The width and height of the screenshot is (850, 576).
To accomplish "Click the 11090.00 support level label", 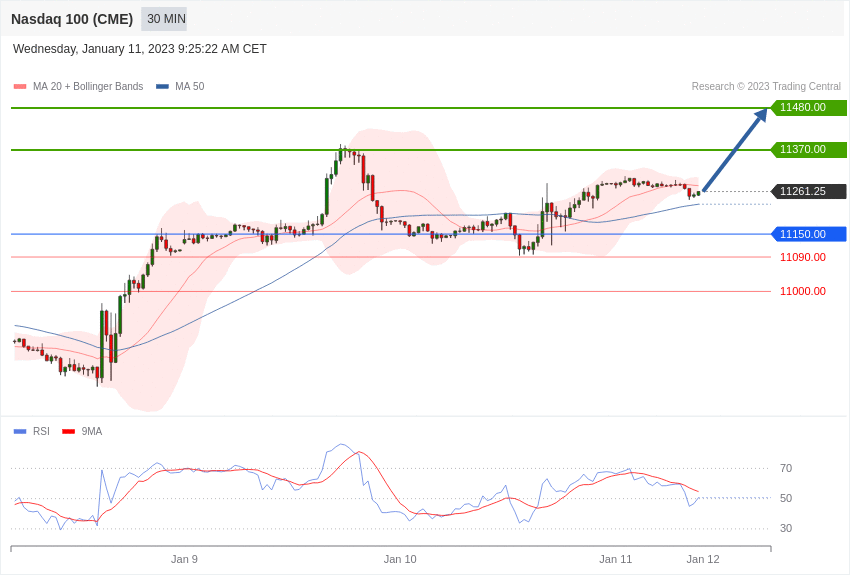I will (803, 257).
